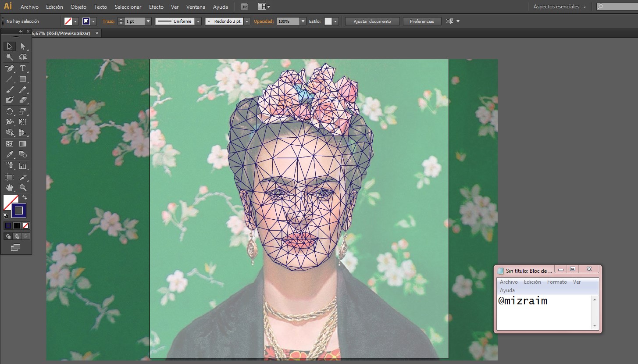Open Aspectos esenciales workspace switcher
The height and width of the screenshot is (364, 638).
(560, 7)
